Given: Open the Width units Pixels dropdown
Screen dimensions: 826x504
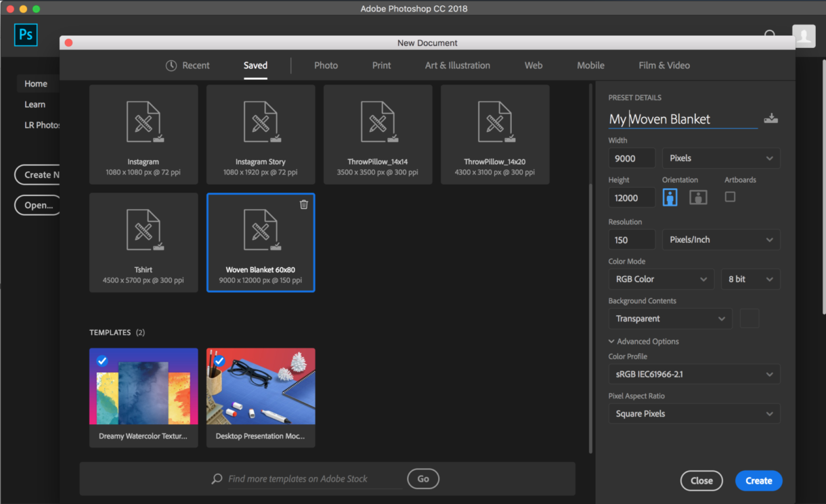Looking at the screenshot, I should [x=721, y=158].
